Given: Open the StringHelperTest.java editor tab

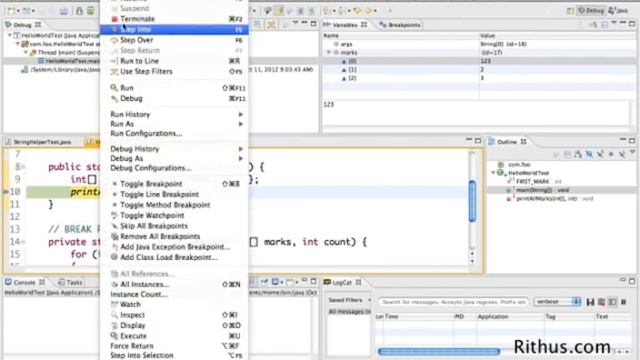Looking at the screenshot, I should 38,142.
